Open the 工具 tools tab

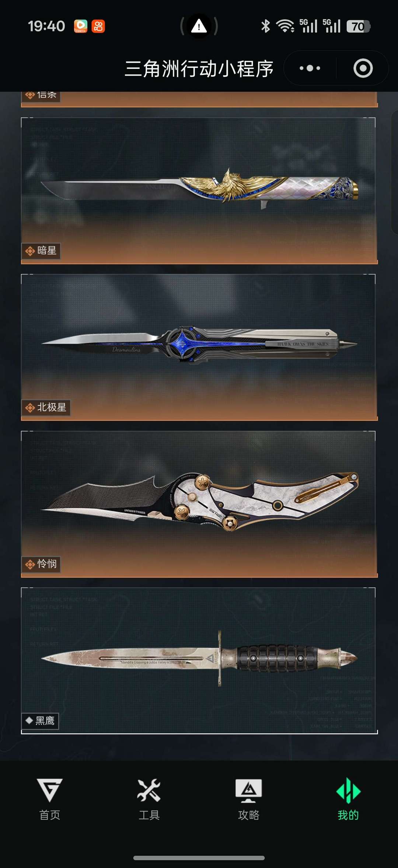(x=149, y=799)
